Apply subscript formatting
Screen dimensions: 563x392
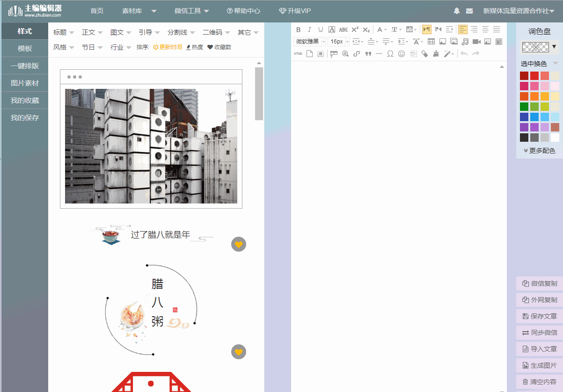pyautogui.click(x=366, y=29)
